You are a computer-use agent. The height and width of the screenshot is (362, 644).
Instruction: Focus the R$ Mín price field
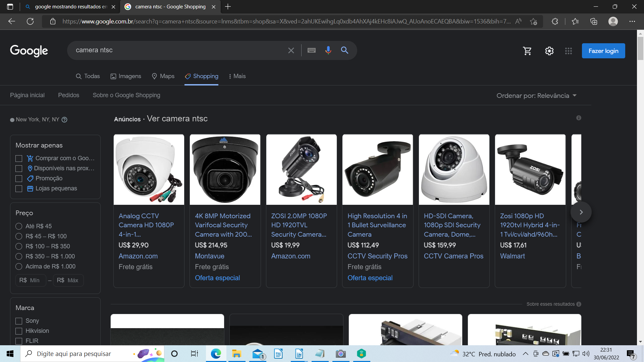[x=30, y=280]
